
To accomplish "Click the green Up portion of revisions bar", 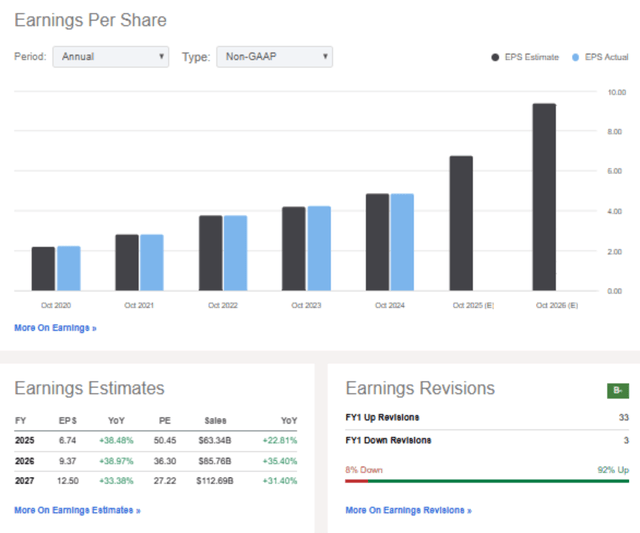I will coord(497,480).
